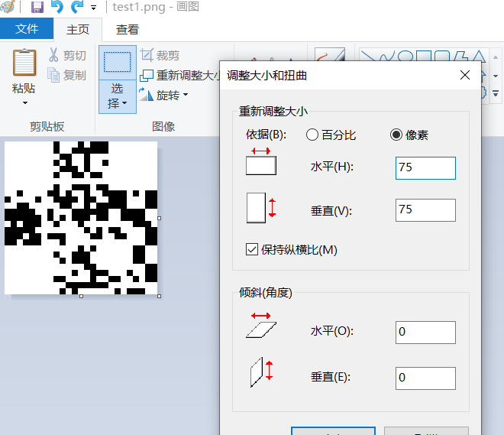This screenshot has width=504, height=435.
Task: Expand the 选择 dropdown
Action: [118, 96]
